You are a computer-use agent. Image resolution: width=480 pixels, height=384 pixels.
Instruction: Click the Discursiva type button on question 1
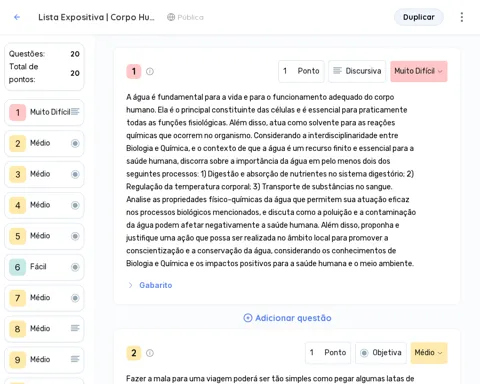[357, 71]
